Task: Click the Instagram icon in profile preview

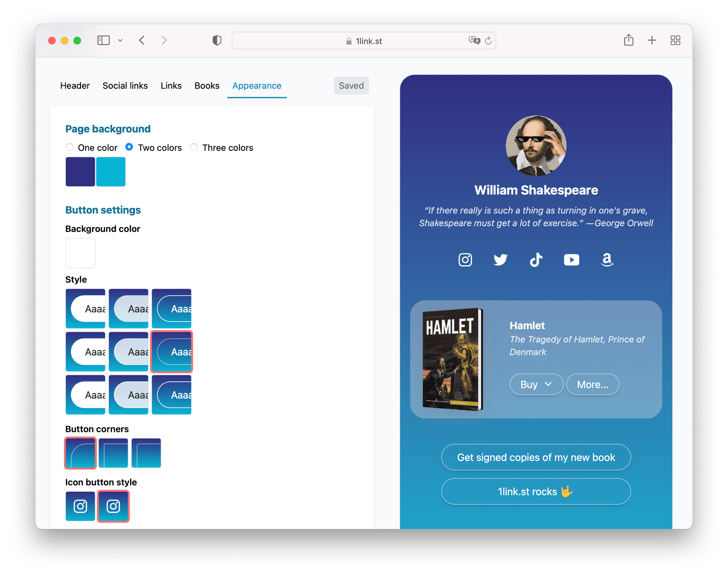Action: pos(465,260)
